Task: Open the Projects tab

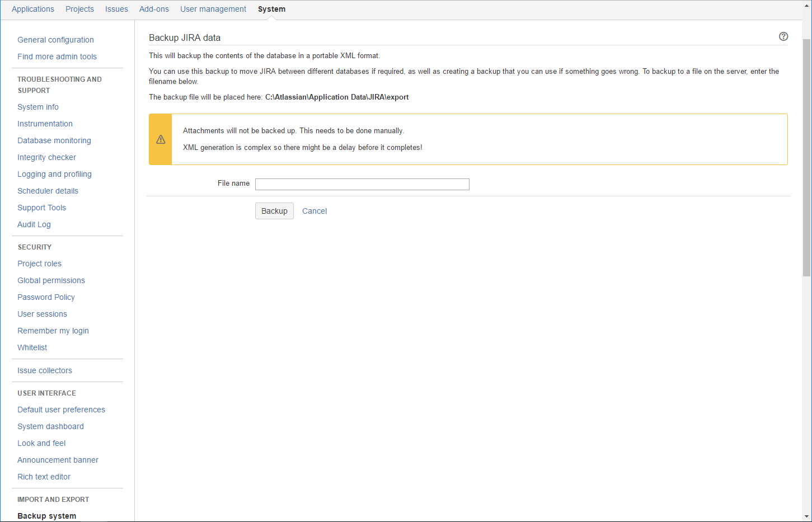Action: (79, 9)
